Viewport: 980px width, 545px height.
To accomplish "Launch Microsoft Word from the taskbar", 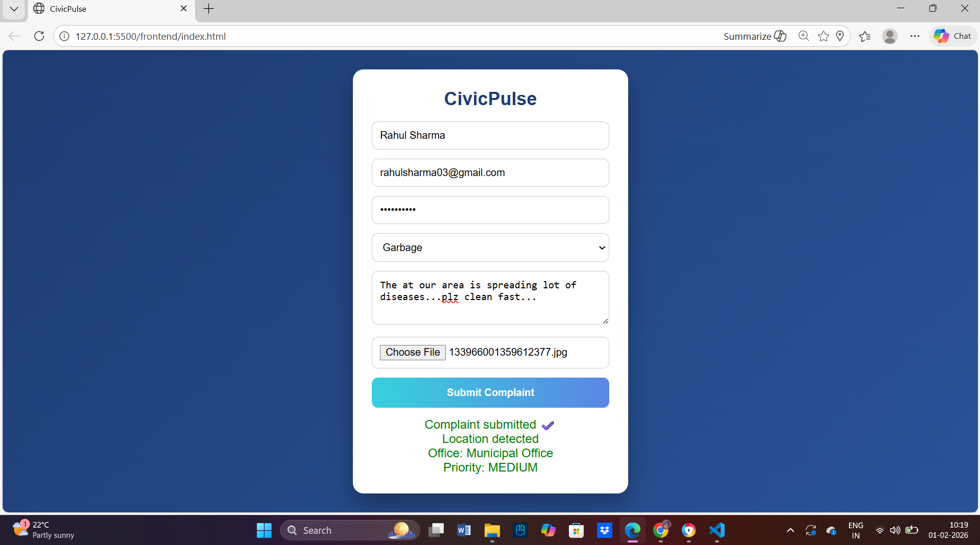I will 464,530.
